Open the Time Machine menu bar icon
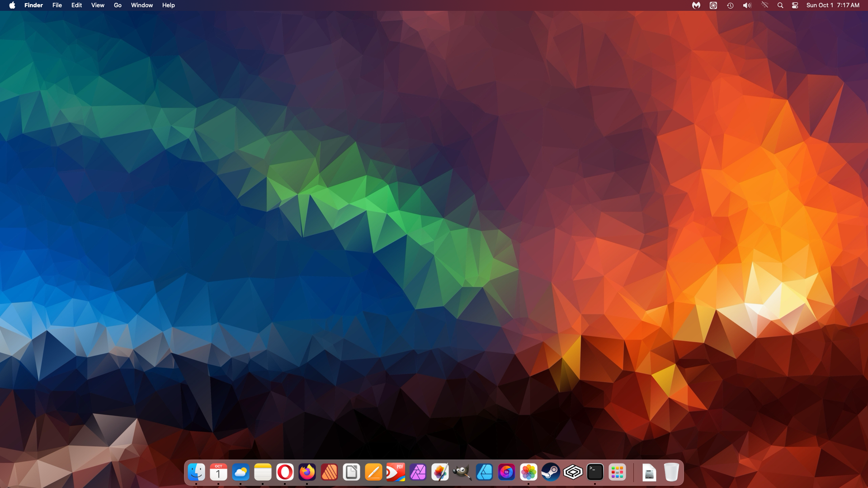The width and height of the screenshot is (868, 488). click(730, 5)
